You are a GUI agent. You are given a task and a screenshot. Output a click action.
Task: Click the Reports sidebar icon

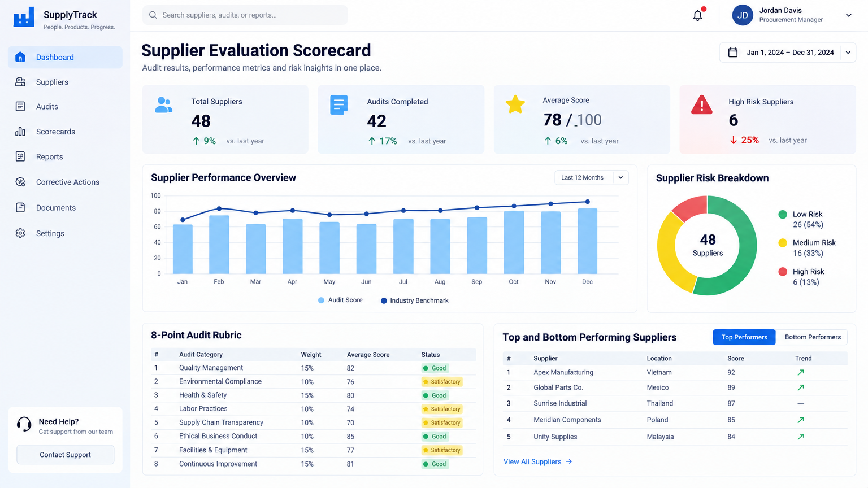(x=20, y=156)
